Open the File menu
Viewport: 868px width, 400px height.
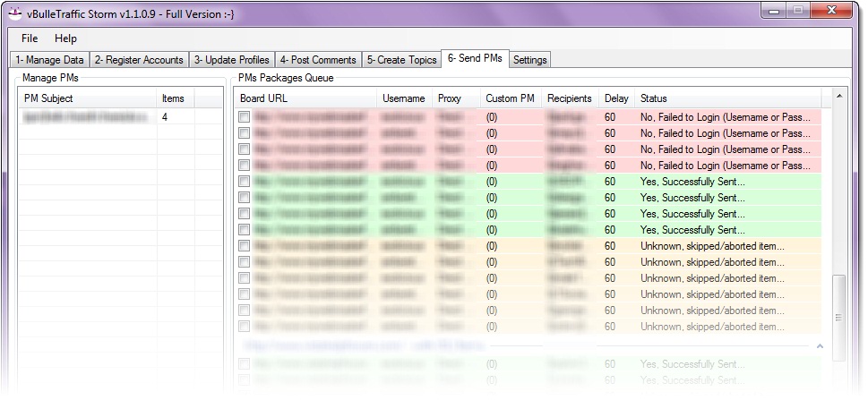click(30, 38)
